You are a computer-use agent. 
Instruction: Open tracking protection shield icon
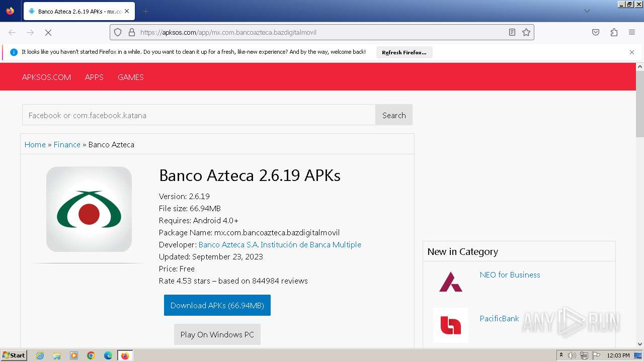coord(118,32)
